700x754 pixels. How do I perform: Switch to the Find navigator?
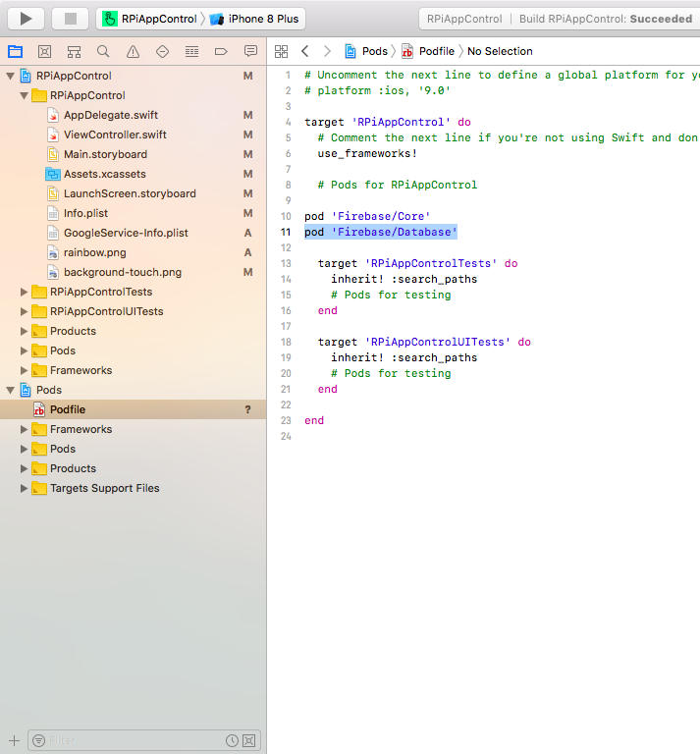point(103,51)
